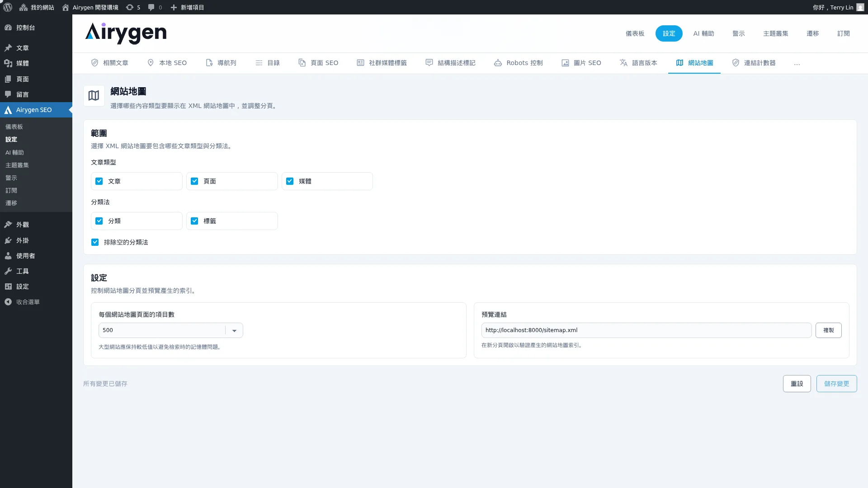Expand more tabs via the ellipsis
The width and height of the screenshot is (868, 488).
coord(797,63)
